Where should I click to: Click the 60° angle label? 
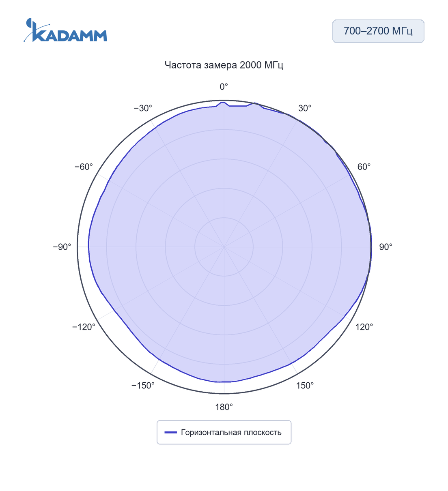click(x=364, y=167)
